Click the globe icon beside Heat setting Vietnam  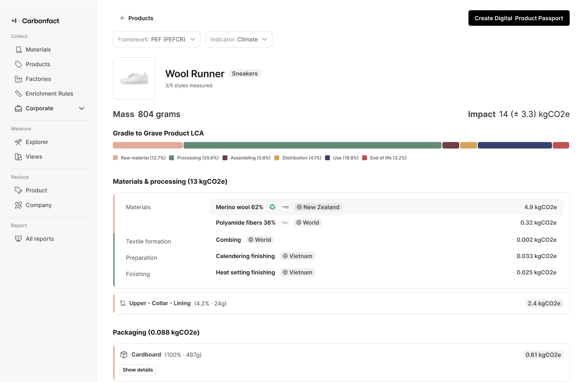click(x=285, y=272)
